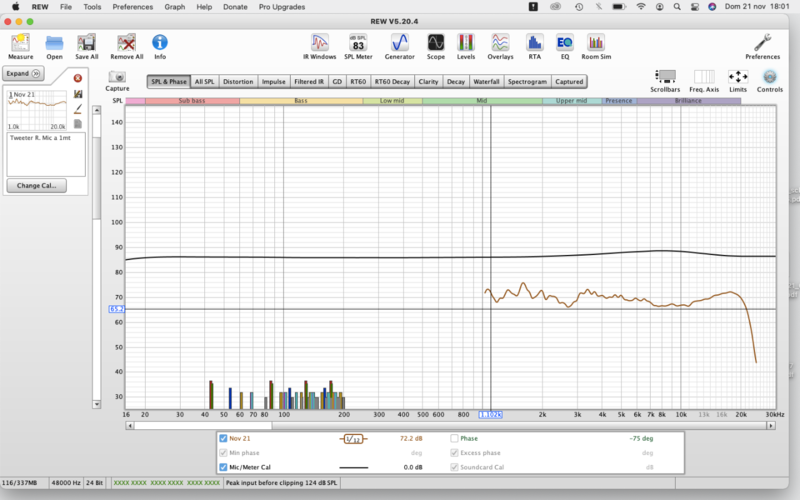Open the IR Windows tool

click(319, 43)
